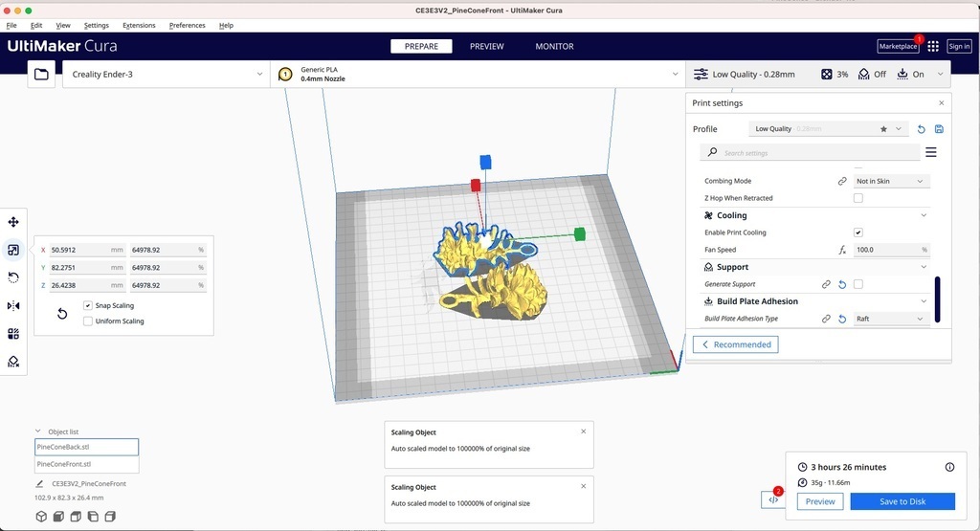
Task: Switch to the MONITOR stage
Action: point(554,46)
